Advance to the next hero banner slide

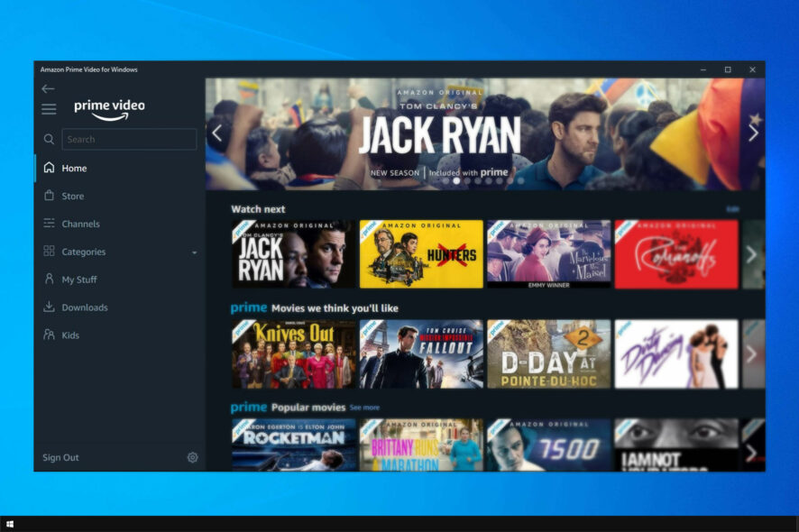754,133
